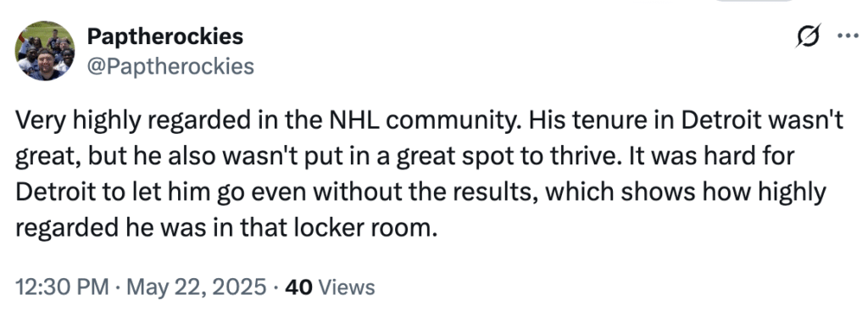Screen dimensions: 868x317
Task: Open the Grok explain-post icon
Action: pos(808,36)
